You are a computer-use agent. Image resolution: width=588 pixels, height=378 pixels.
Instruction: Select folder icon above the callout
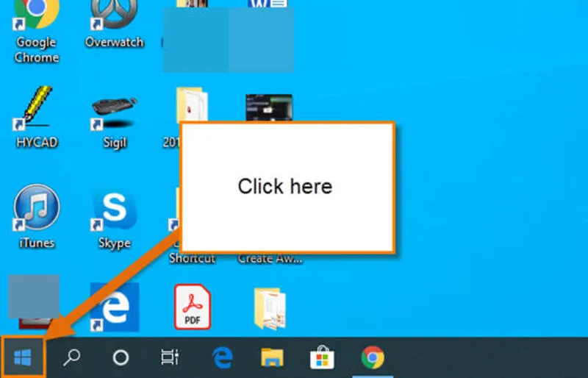[x=192, y=104]
